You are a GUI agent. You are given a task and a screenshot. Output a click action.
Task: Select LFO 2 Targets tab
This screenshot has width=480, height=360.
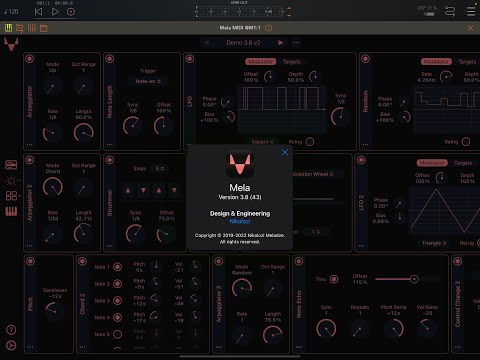point(463,163)
